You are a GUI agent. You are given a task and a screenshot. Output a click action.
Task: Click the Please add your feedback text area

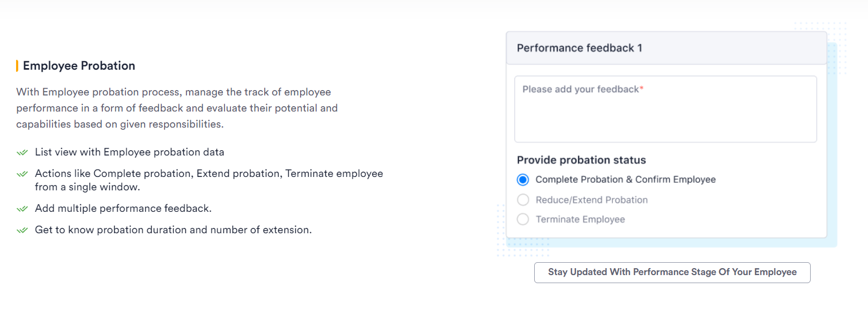pos(665,109)
